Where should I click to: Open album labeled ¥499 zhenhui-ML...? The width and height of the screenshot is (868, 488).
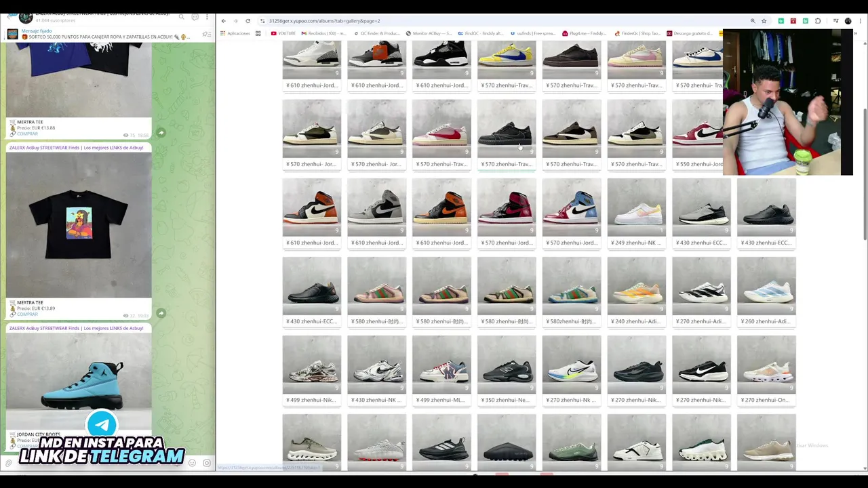441,400
